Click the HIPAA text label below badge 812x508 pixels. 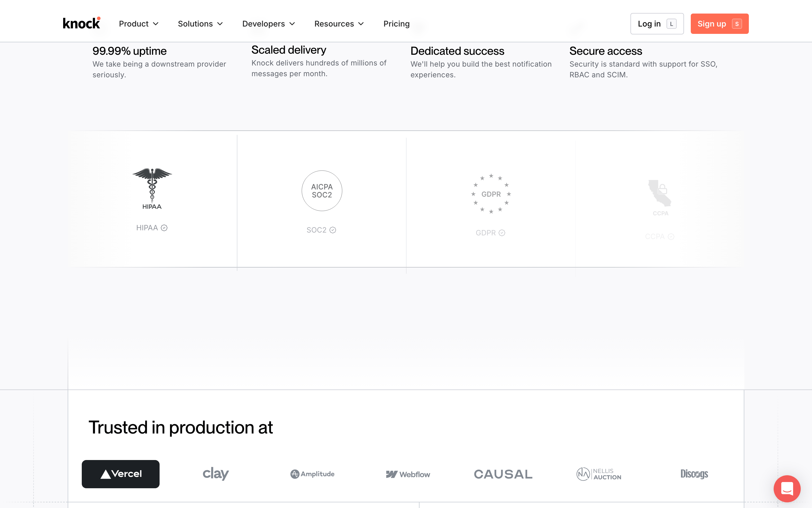coord(147,228)
